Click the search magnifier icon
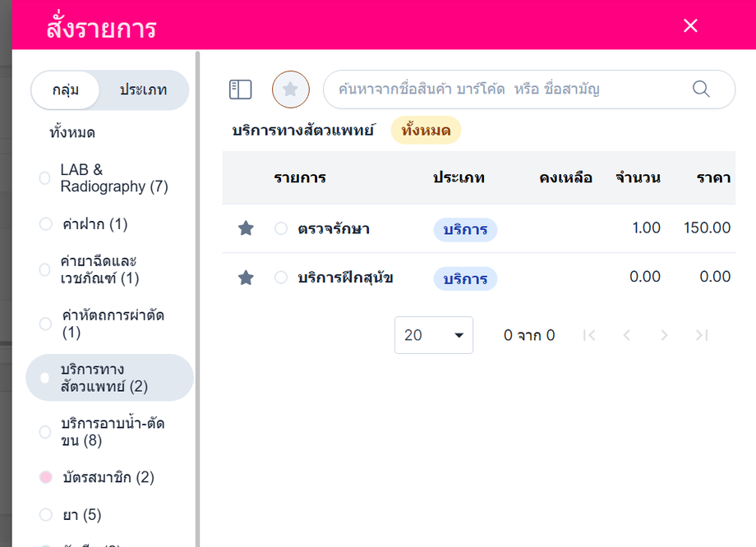 tap(701, 90)
